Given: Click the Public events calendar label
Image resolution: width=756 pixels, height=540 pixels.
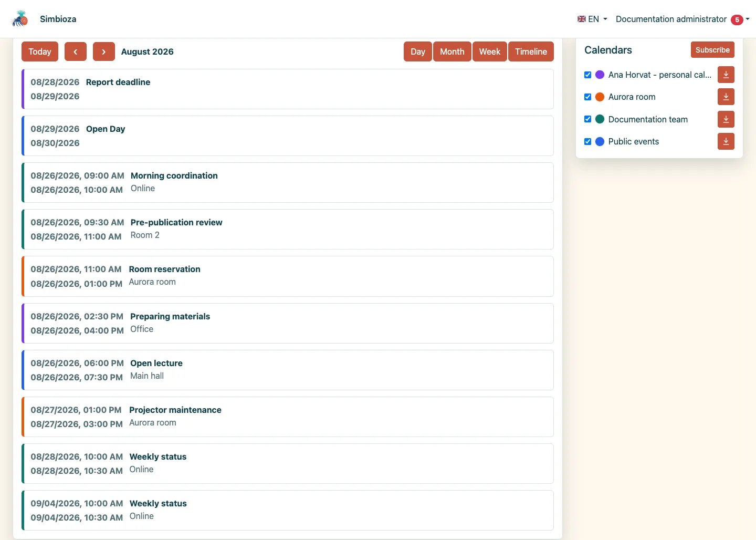Looking at the screenshot, I should pyautogui.click(x=634, y=141).
